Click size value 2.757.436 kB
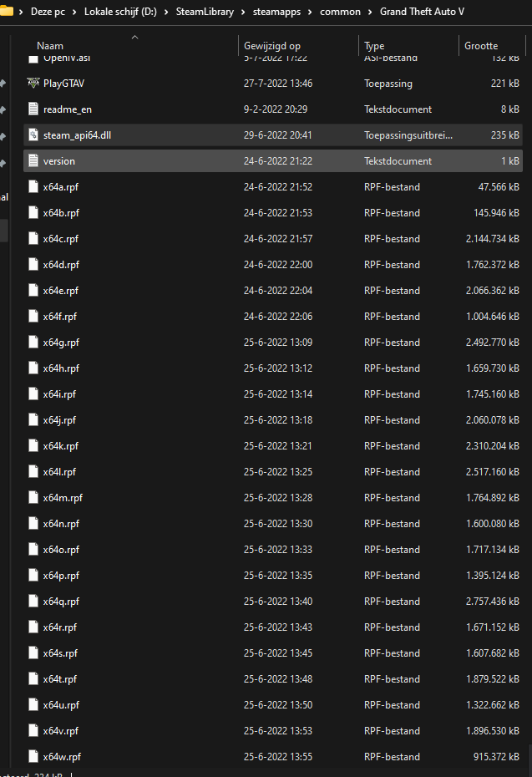Screen dimensions: 532x777 click(493, 601)
